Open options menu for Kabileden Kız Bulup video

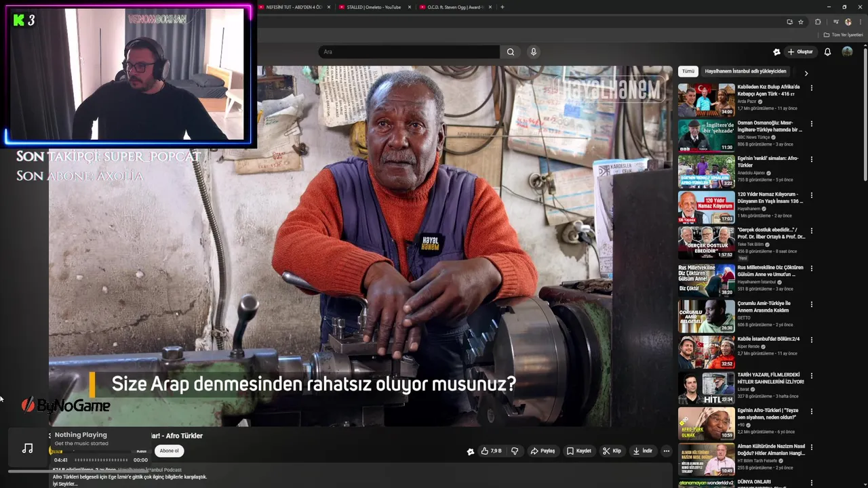812,87
